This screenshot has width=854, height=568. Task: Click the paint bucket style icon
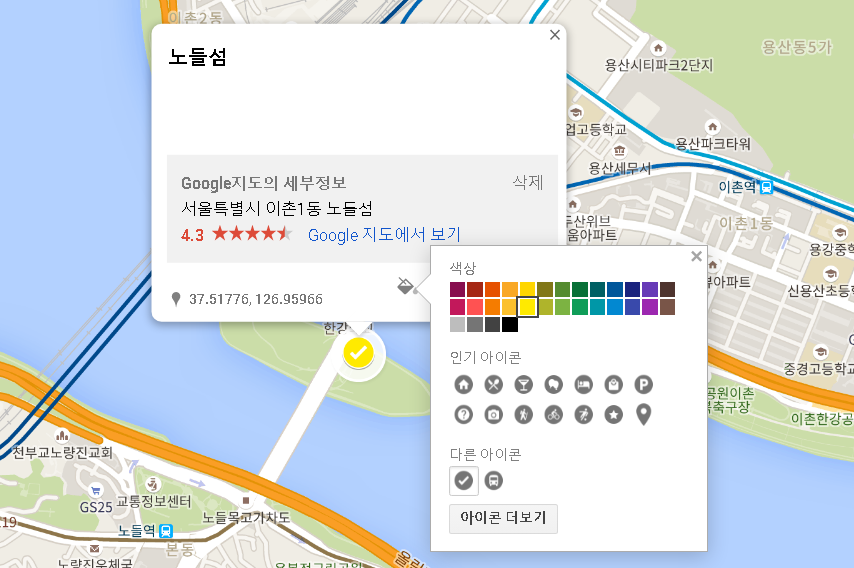click(405, 285)
